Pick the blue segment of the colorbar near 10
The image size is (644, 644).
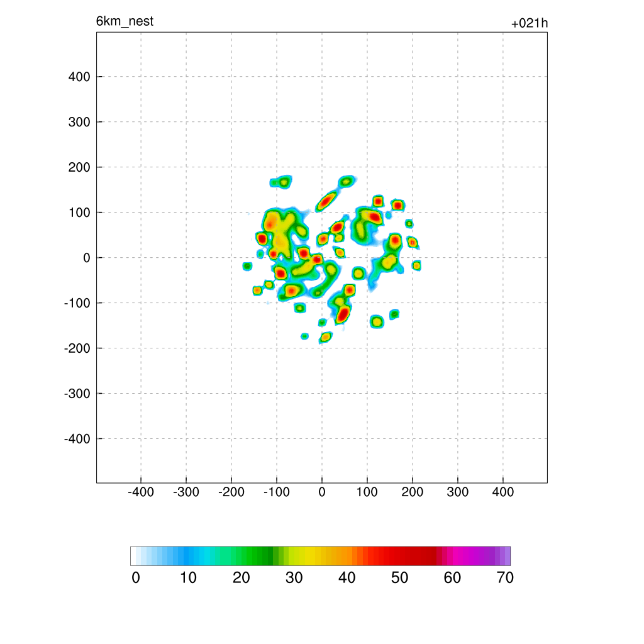click(x=186, y=556)
